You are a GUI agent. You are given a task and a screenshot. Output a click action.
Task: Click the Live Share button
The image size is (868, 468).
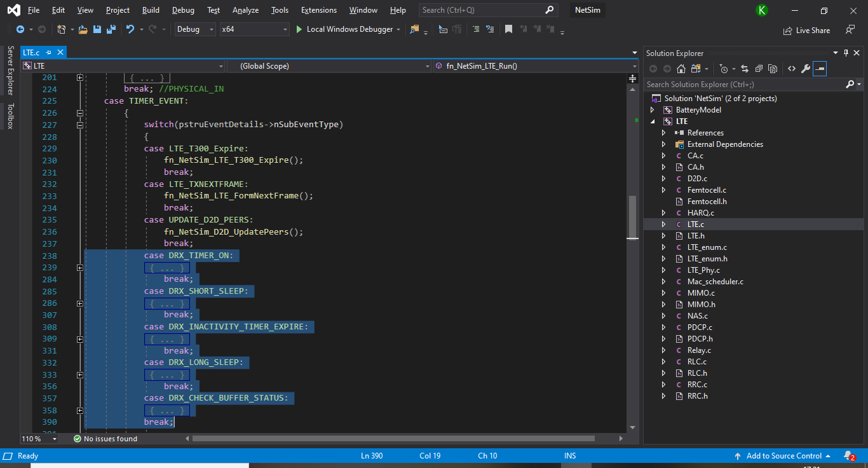pos(807,30)
